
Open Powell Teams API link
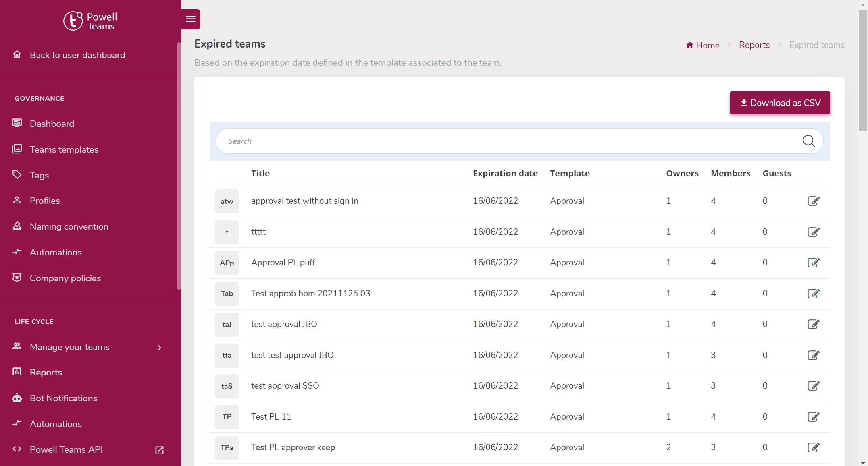point(66,449)
